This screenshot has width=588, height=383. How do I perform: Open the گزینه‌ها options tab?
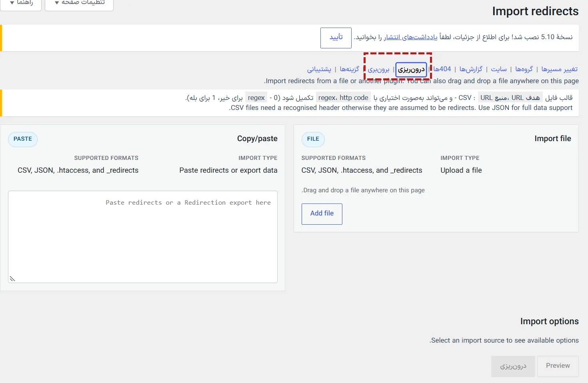[349, 69]
